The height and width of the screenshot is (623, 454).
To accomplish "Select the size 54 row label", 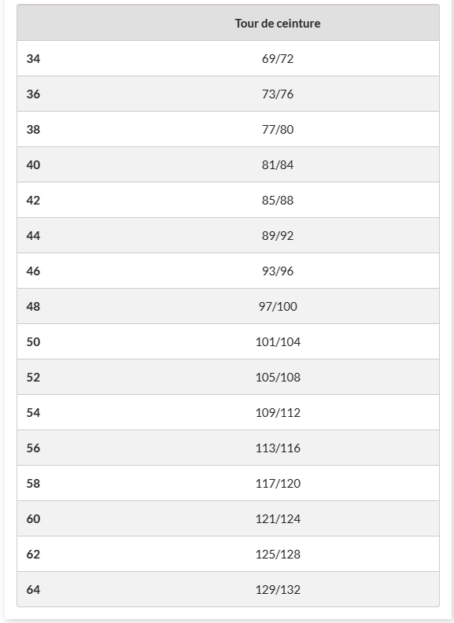I will pyautogui.click(x=33, y=412).
